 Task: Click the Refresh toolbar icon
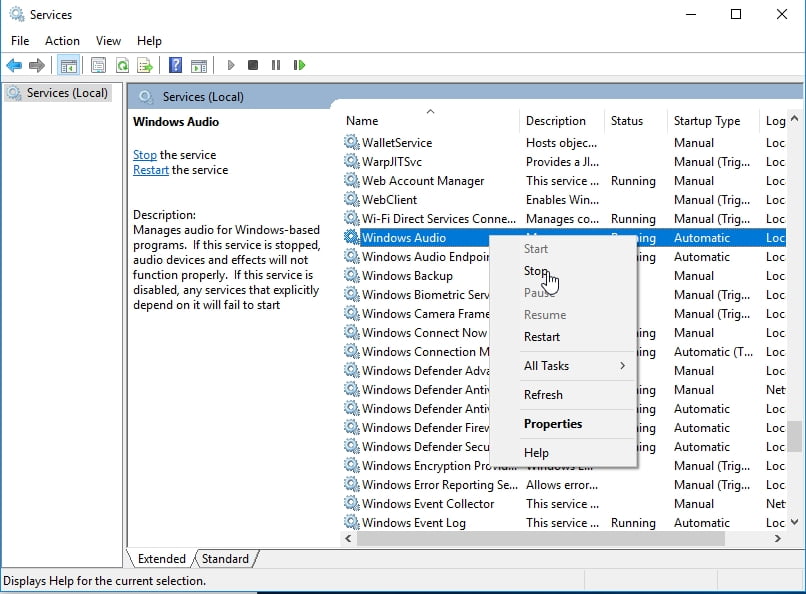point(122,66)
